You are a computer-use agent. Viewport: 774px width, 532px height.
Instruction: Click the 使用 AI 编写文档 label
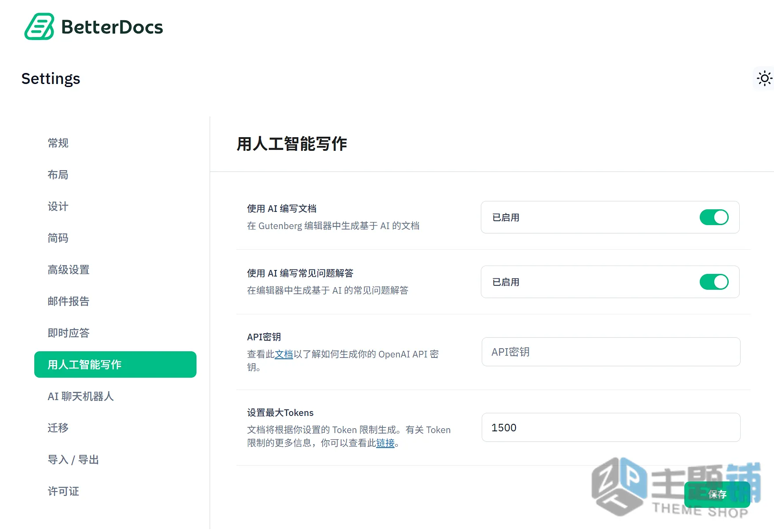pos(282,208)
